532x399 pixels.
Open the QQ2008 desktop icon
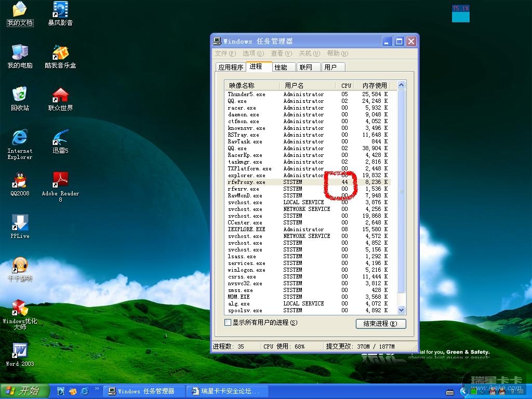click(x=20, y=181)
